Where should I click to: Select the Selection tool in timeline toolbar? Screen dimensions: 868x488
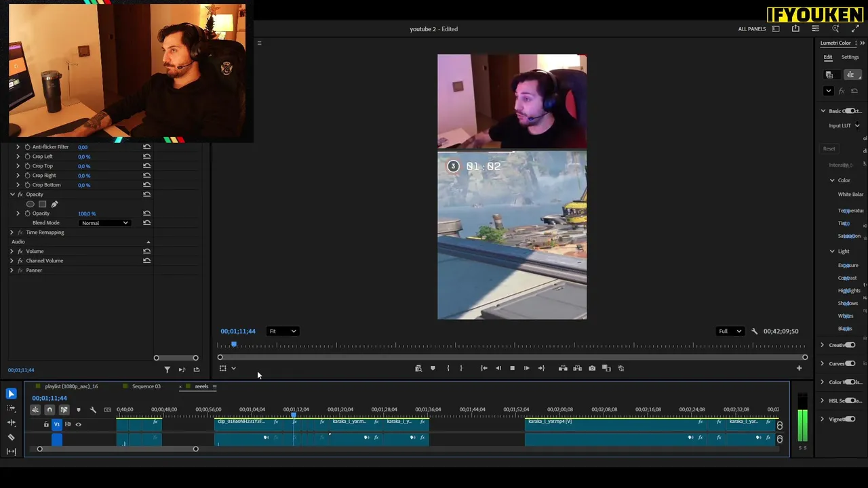pos(11,394)
